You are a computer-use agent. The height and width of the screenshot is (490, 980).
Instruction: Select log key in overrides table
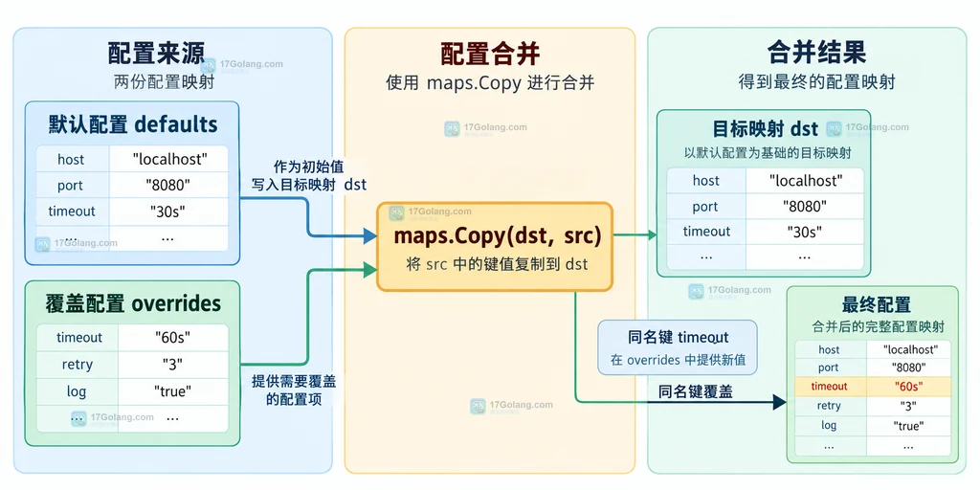pos(77,391)
